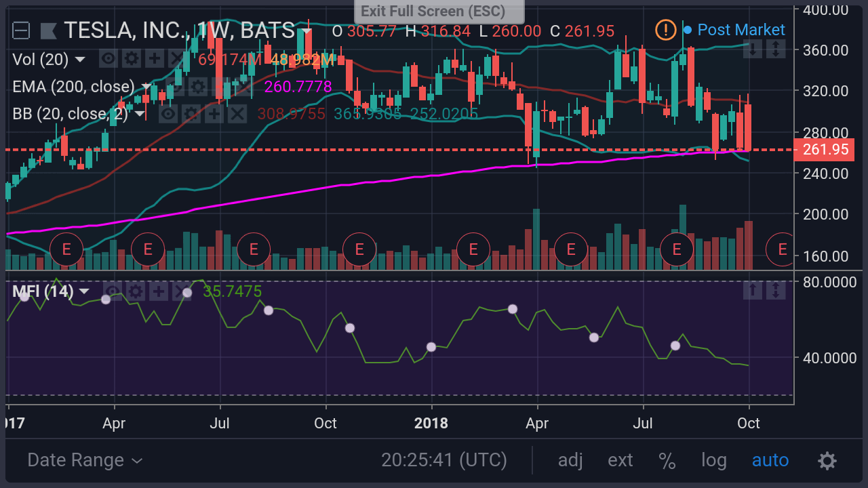Image resolution: width=868 pixels, height=488 pixels.
Task: Click the E earnings marker for February 2018
Action: pyautogui.click(x=473, y=249)
